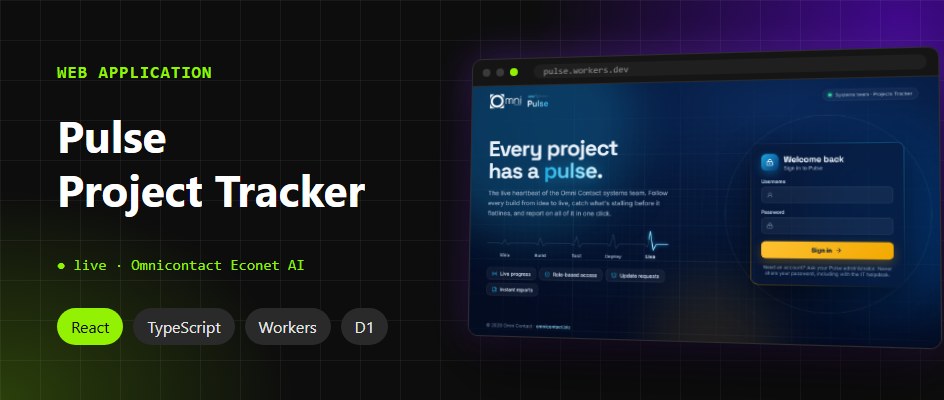Click the Username field label
This screenshot has height=400, width=944.
773,181
